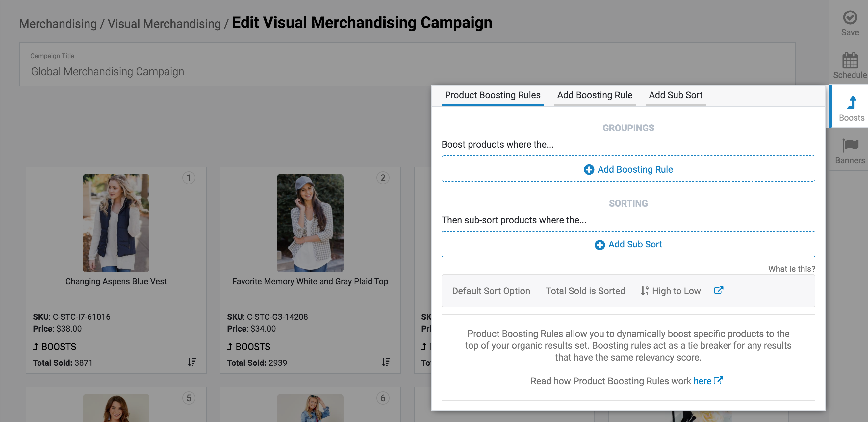Open the 'What is this?' help link

click(791, 269)
